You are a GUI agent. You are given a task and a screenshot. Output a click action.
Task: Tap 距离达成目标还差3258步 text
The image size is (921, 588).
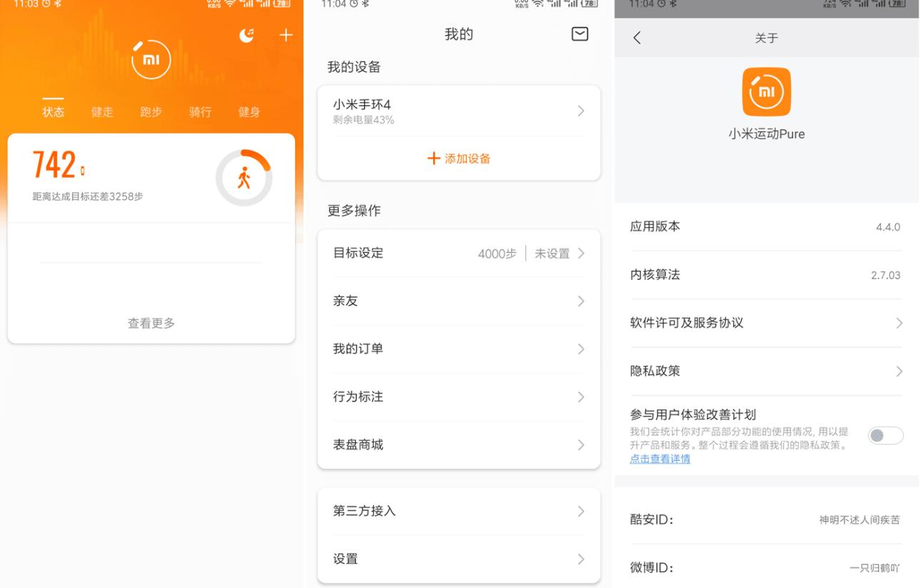click(87, 196)
